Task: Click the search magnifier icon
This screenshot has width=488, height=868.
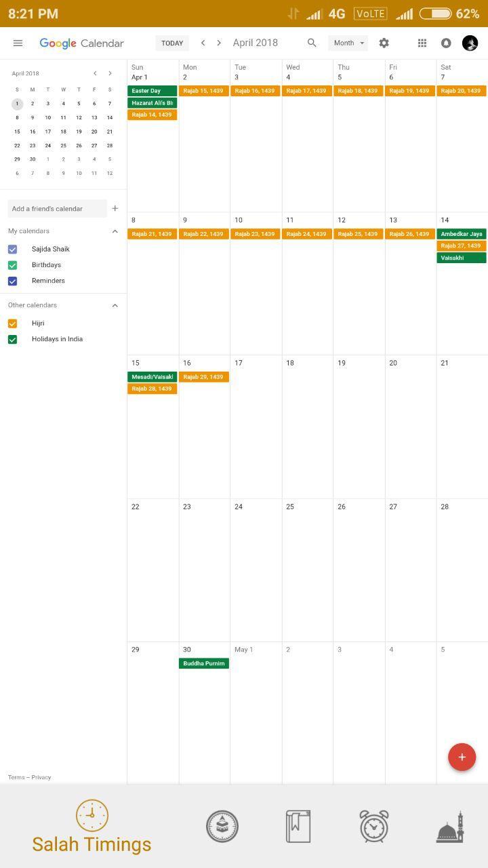Action: click(312, 43)
